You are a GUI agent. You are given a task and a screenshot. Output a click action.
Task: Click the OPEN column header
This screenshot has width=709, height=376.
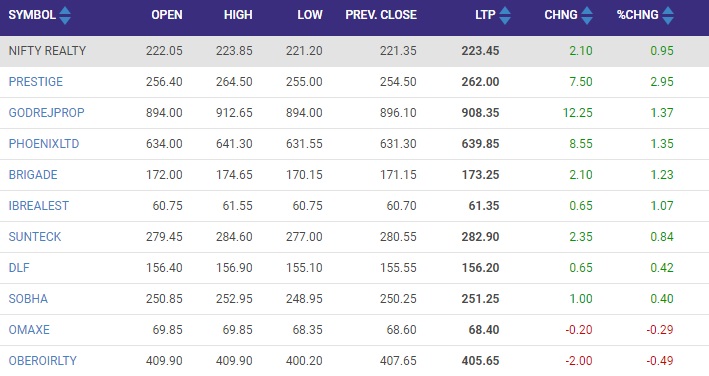point(167,15)
